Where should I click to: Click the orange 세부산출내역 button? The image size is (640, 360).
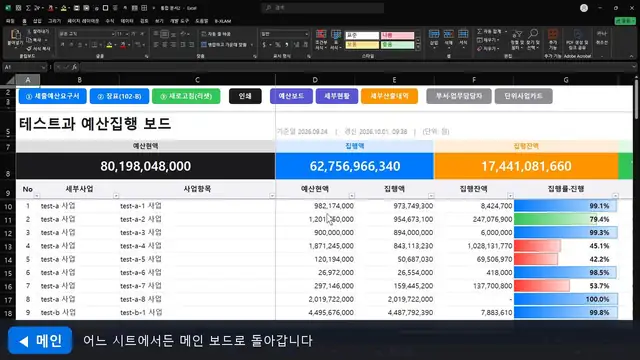point(389,96)
